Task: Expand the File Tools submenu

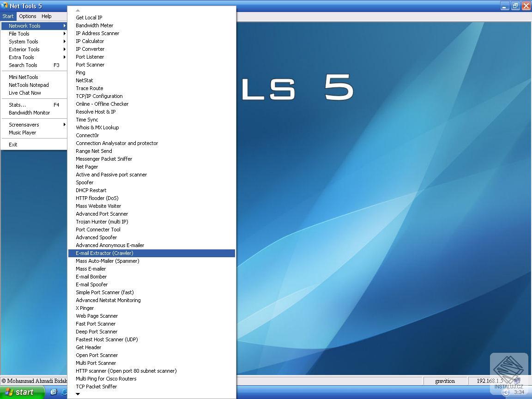Action: click(x=34, y=34)
